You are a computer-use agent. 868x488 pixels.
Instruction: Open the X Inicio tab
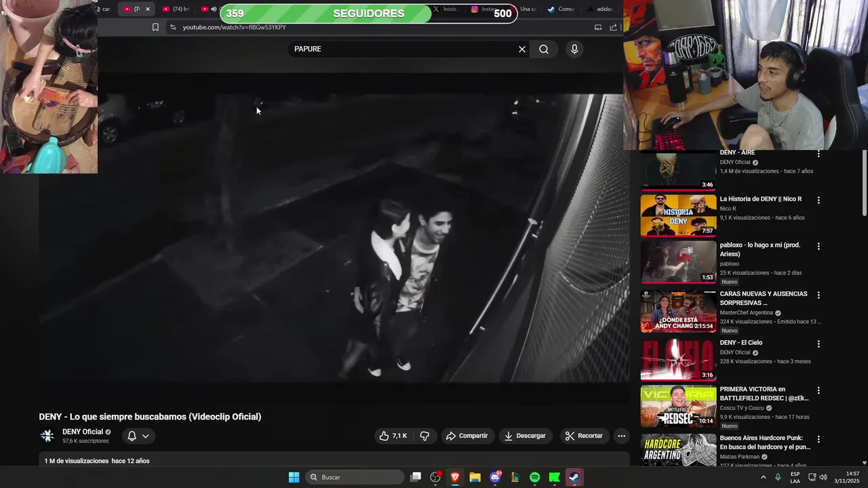click(x=446, y=9)
